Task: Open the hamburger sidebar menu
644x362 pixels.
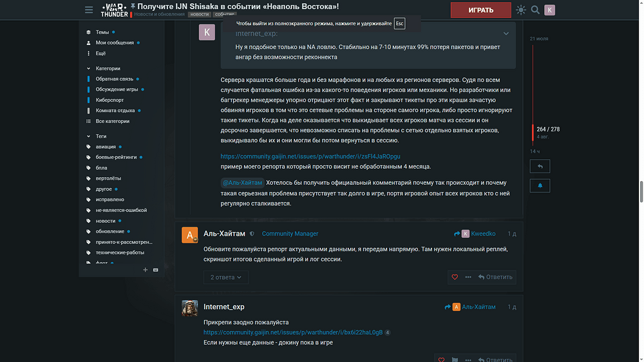Action: pyautogui.click(x=89, y=10)
